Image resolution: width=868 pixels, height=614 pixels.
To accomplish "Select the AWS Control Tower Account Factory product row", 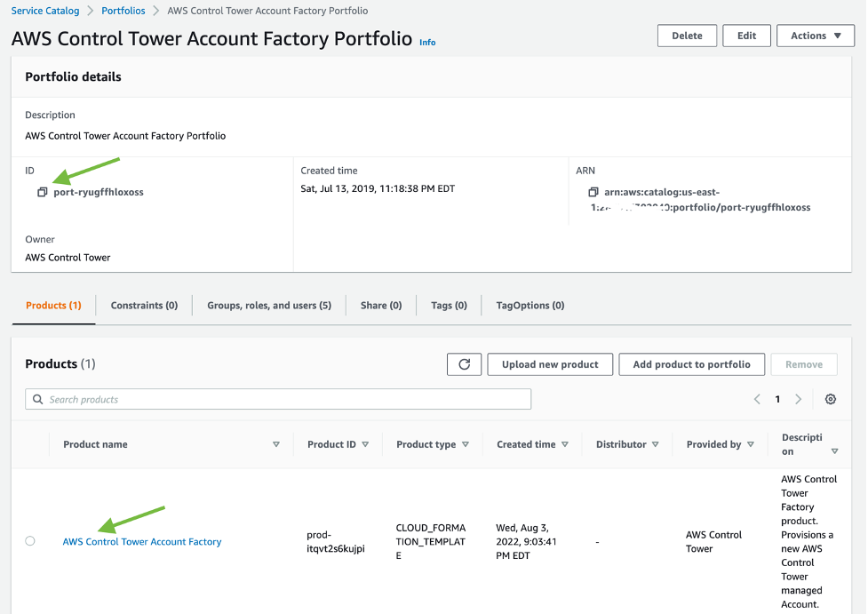I will tap(29, 539).
